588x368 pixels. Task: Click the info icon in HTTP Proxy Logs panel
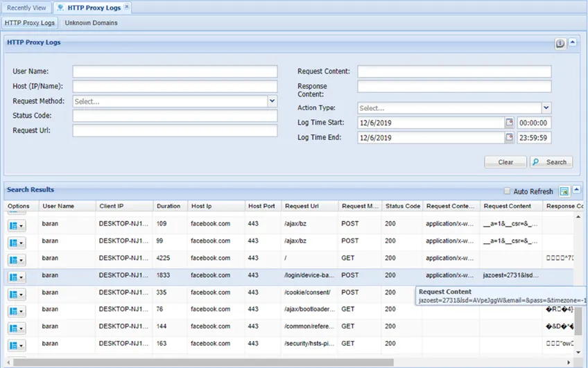(560, 44)
